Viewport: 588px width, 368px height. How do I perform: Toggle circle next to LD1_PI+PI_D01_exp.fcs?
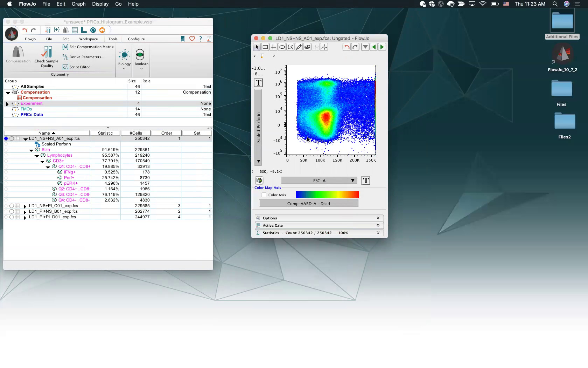click(12, 217)
